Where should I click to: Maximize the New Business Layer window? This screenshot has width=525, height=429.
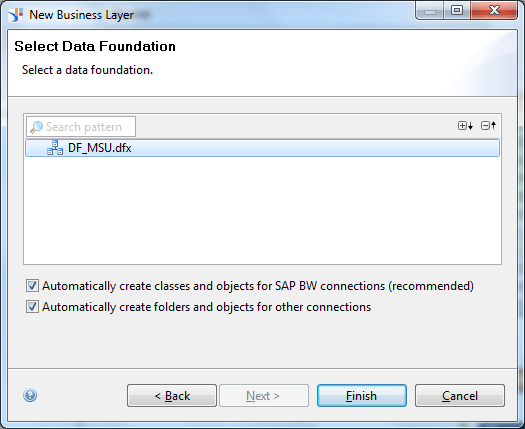[x=457, y=10]
